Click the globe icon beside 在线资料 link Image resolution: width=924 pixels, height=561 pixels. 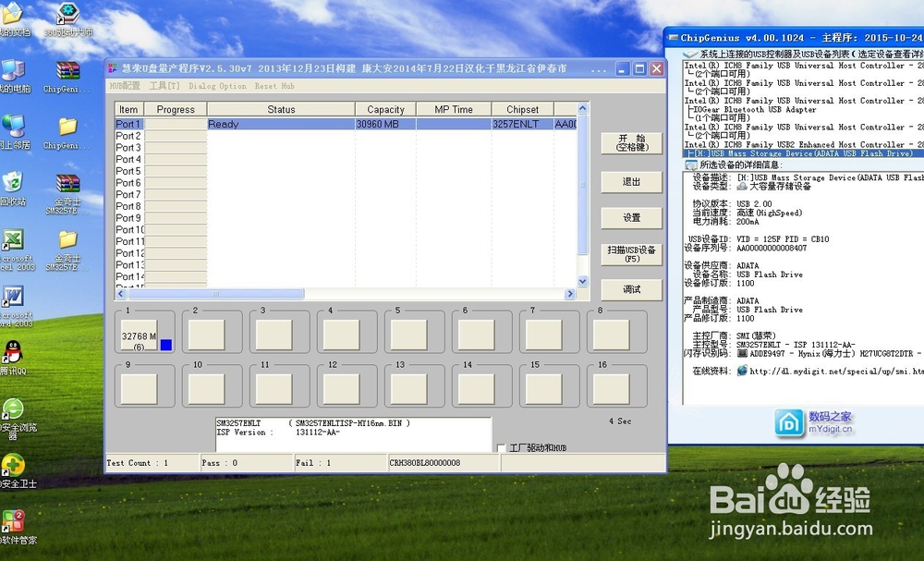(x=743, y=371)
